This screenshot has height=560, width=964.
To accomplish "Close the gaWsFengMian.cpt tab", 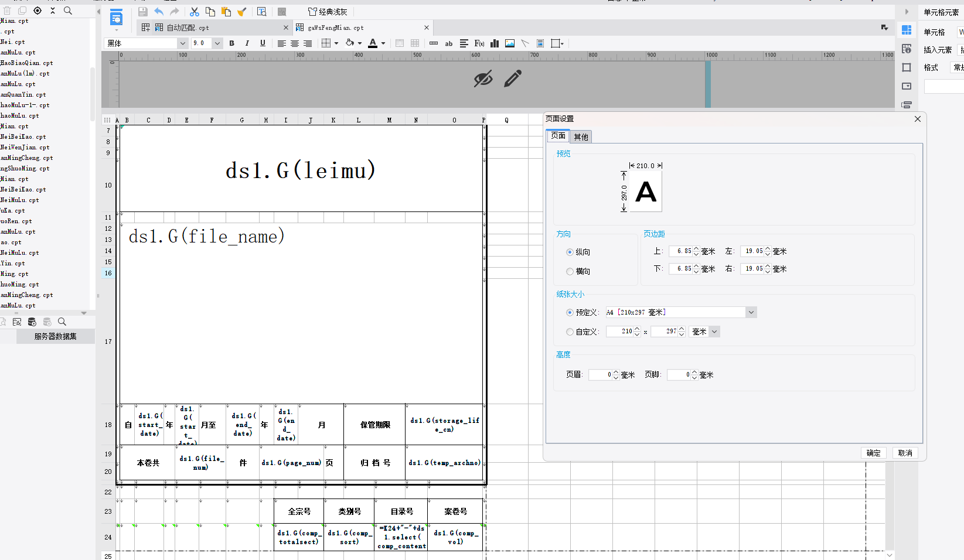I will (427, 28).
